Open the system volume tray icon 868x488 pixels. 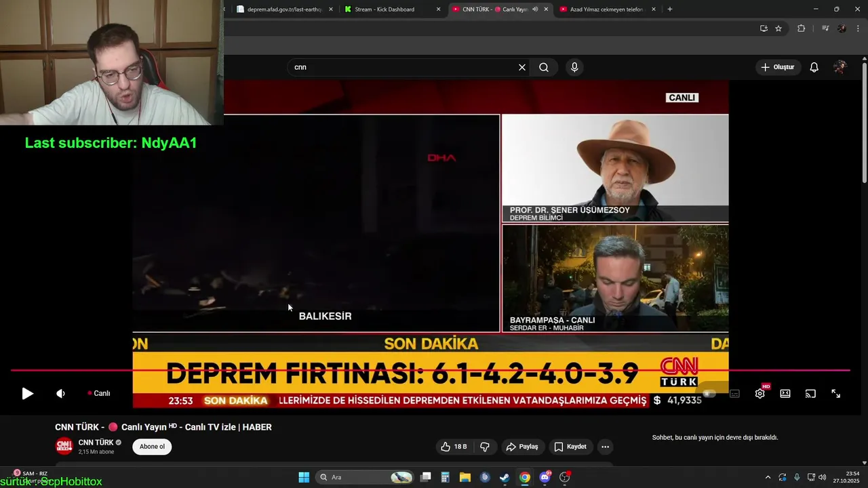(x=823, y=477)
